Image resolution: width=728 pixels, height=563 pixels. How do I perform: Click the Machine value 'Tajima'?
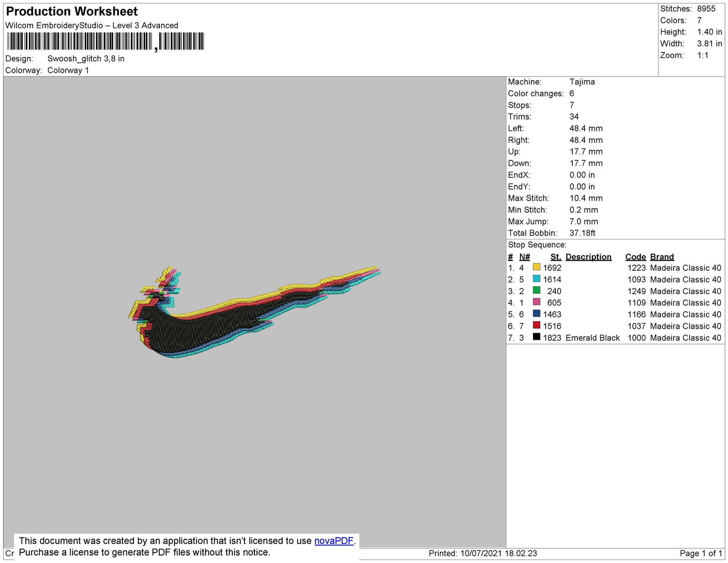click(x=582, y=82)
